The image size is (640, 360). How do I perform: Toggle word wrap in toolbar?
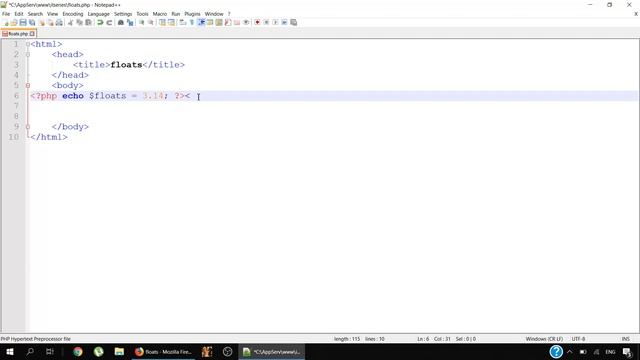182,22
